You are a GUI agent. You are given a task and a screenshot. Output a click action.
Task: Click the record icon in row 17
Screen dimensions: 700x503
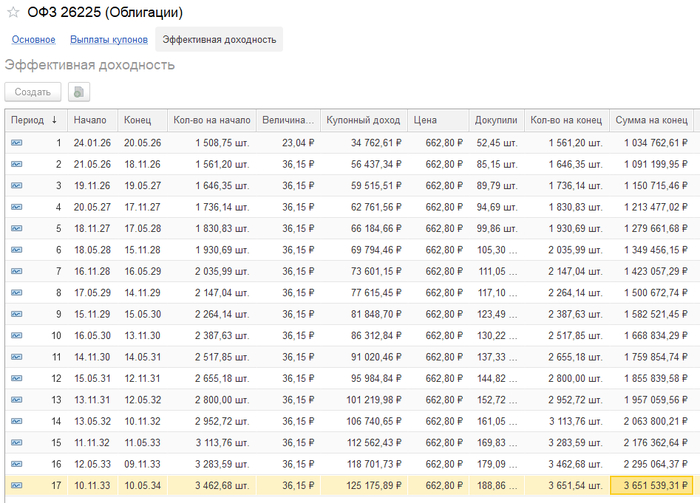pyautogui.click(x=17, y=484)
